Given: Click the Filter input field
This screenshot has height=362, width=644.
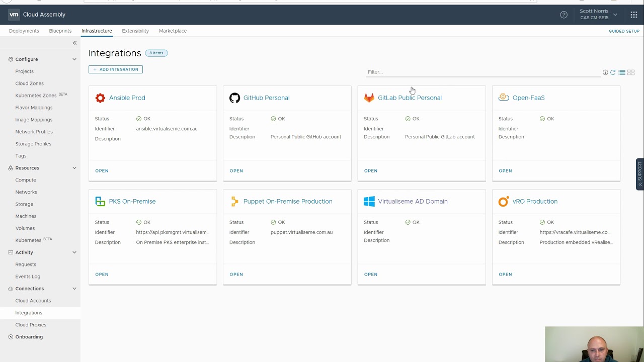Looking at the screenshot, I should coord(483,72).
